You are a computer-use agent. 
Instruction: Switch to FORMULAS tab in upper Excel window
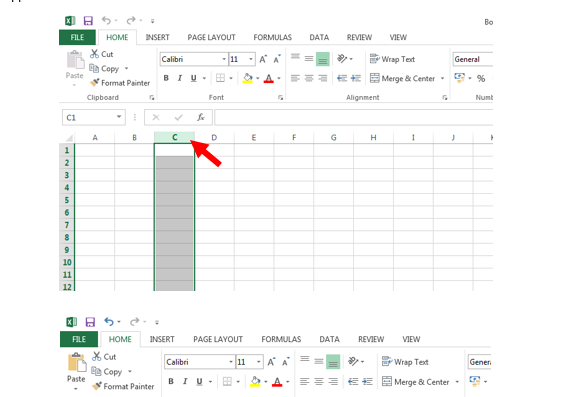click(272, 37)
